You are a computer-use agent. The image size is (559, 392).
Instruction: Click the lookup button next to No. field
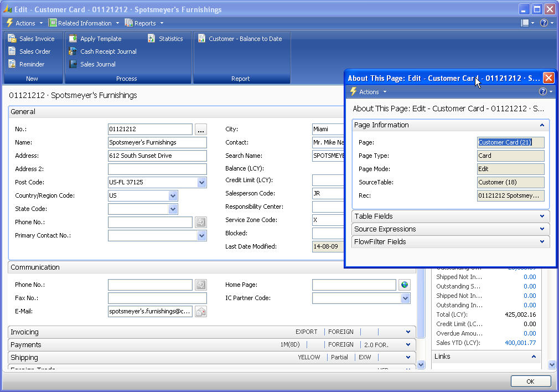(201, 130)
